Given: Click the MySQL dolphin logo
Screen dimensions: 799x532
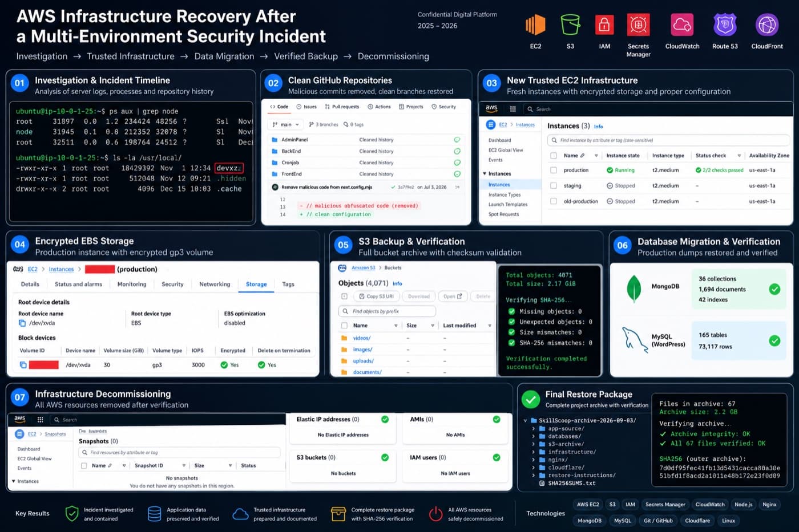Looking at the screenshot, I should pyautogui.click(x=635, y=339).
